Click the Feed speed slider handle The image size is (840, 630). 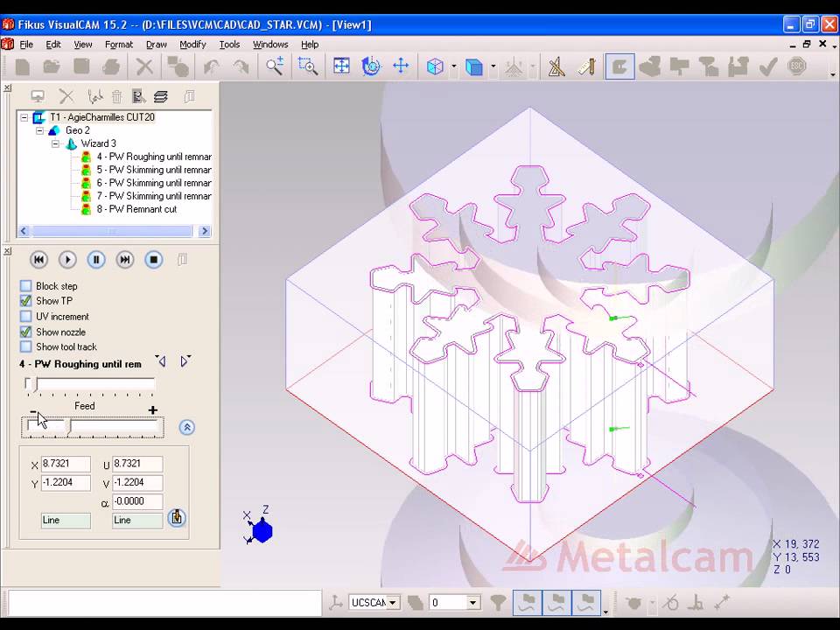[70, 426]
